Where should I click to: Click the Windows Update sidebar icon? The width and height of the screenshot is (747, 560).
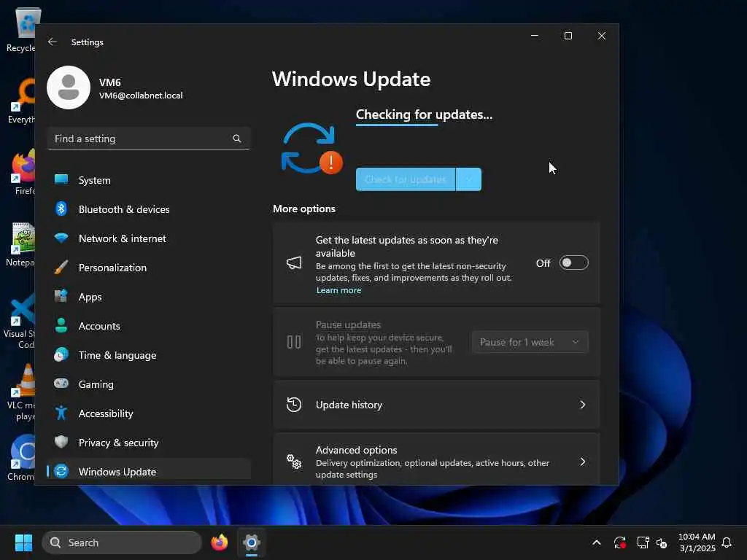[x=61, y=471]
